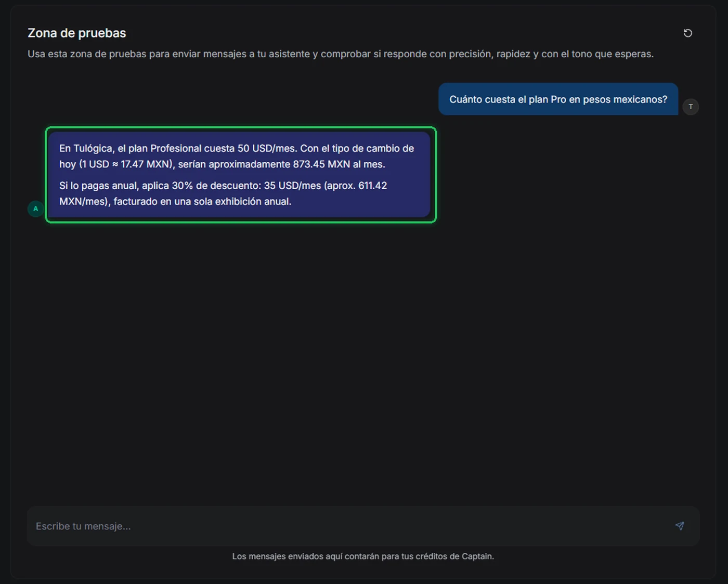The height and width of the screenshot is (584, 728).
Task: Click the reply paragraph about 30% de descuento
Action: [x=223, y=193]
